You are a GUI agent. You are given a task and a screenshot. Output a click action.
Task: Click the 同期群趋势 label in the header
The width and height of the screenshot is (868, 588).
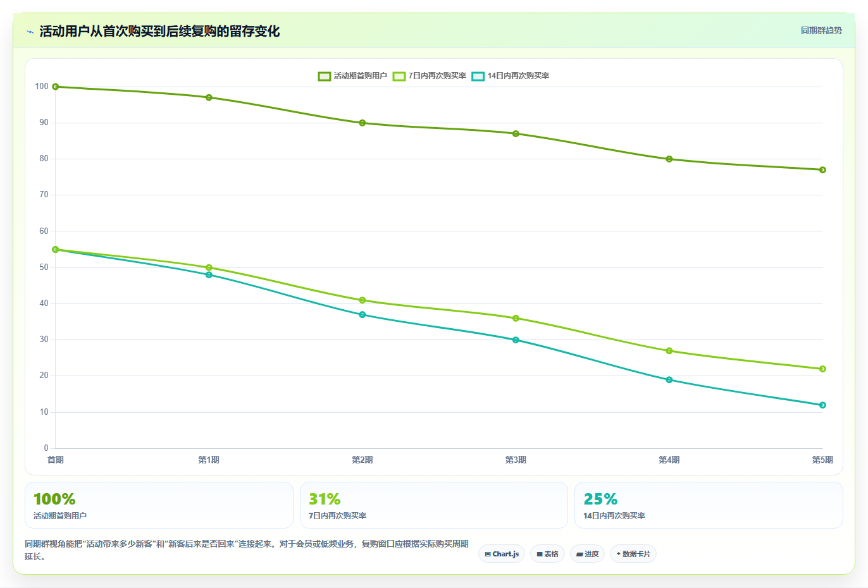tap(821, 30)
